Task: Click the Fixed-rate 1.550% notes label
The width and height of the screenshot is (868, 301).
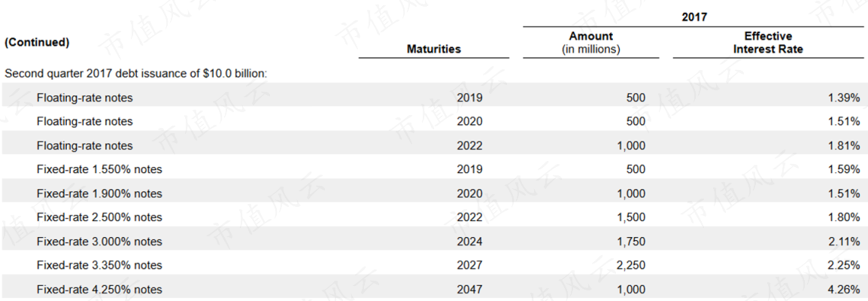Action: click(x=99, y=169)
